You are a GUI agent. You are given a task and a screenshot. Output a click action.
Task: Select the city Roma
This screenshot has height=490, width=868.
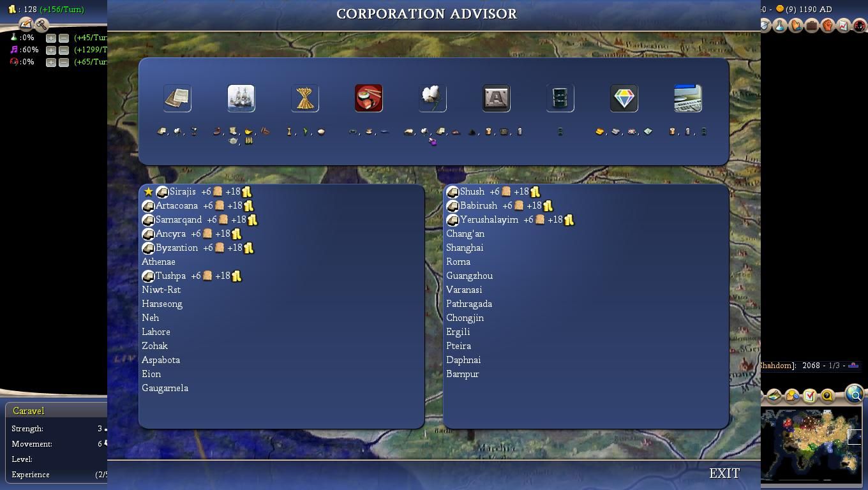coord(458,262)
